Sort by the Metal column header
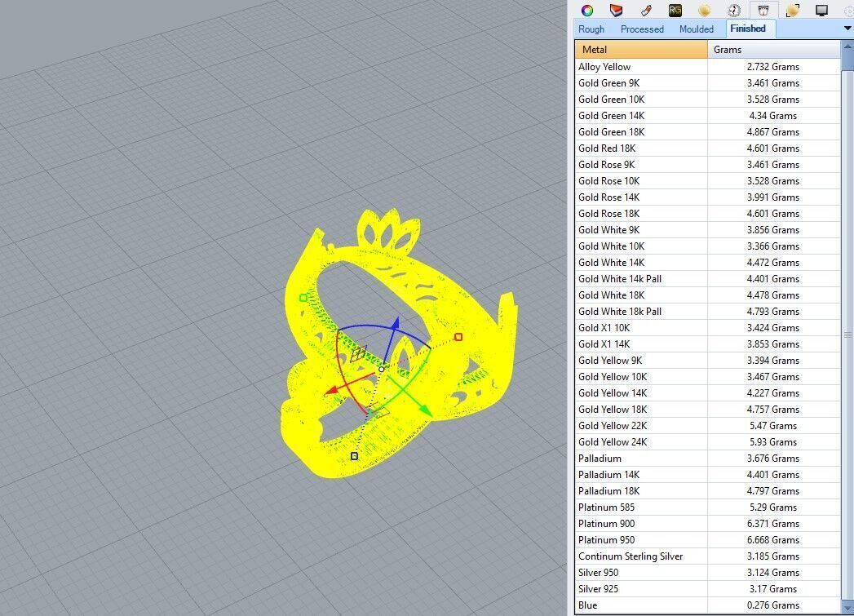854x616 pixels. coord(641,50)
